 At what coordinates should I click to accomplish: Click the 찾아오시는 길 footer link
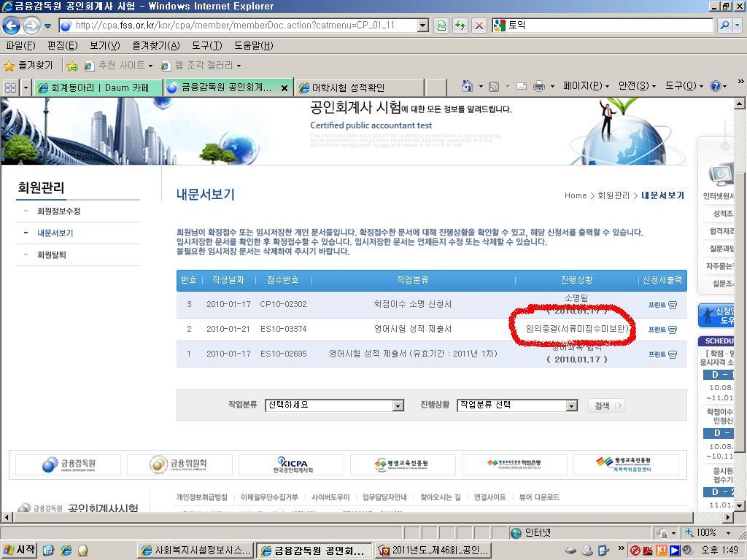point(441,497)
